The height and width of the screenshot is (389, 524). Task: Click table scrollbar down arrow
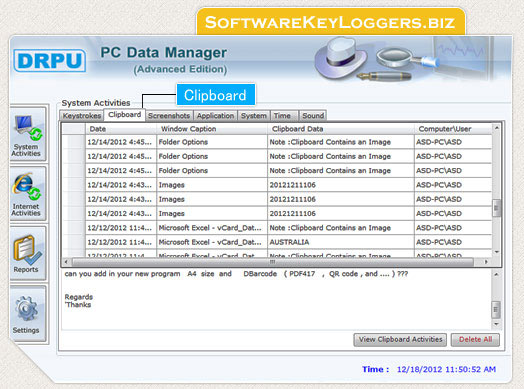[x=497, y=252]
